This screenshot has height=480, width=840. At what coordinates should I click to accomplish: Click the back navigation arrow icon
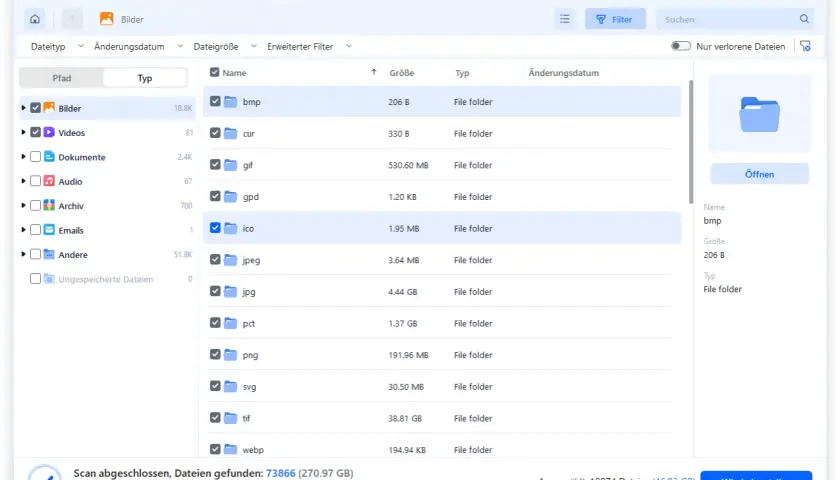[x=72, y=19]
